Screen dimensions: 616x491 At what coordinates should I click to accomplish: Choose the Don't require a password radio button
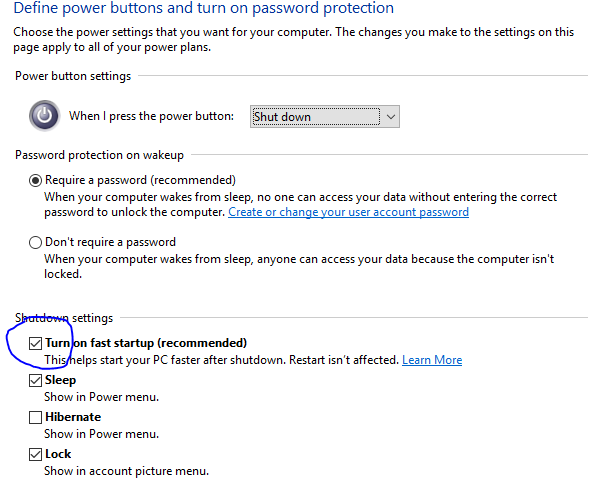(x=35, y=242)
